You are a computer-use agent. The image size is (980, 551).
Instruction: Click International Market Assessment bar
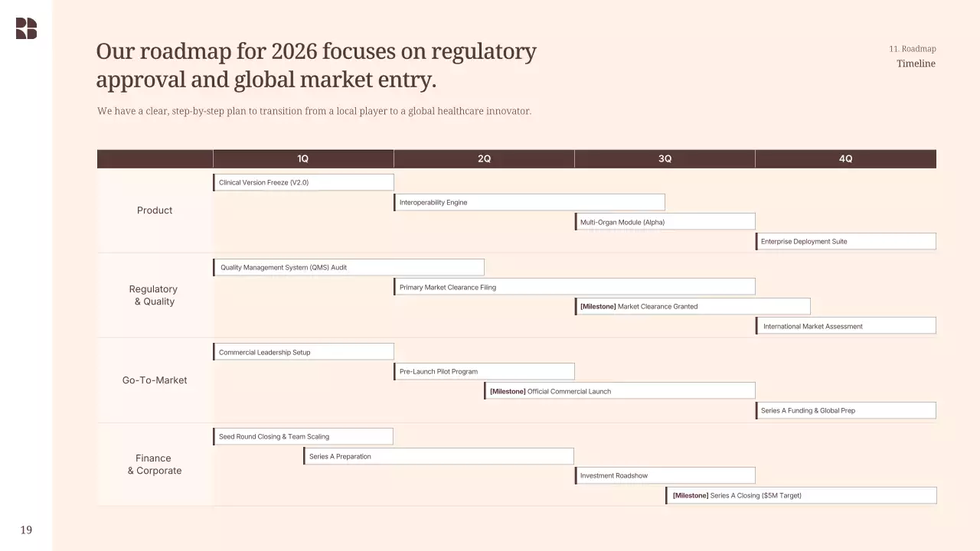tap(845, 326)
